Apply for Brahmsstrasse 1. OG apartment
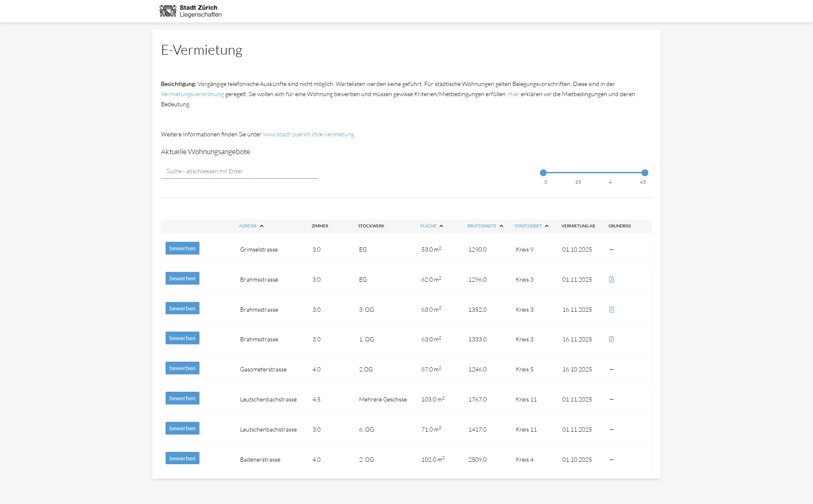Image resolution: width=813 pixels, height=504 pixels. click(x=183, y=338)
